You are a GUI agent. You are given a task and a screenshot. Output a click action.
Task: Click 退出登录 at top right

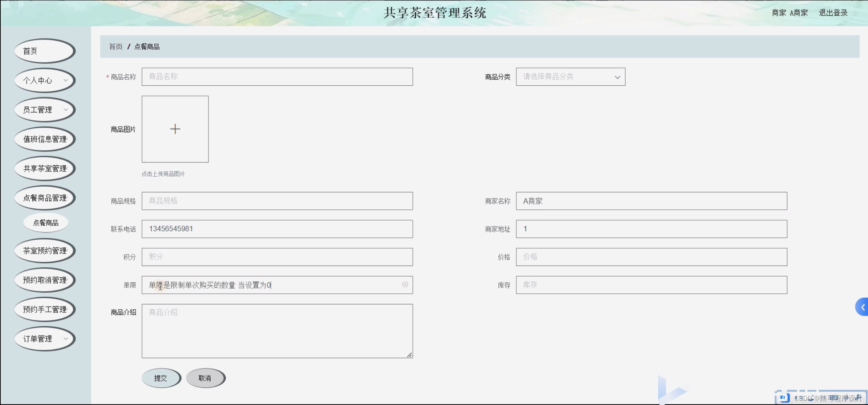833,13
